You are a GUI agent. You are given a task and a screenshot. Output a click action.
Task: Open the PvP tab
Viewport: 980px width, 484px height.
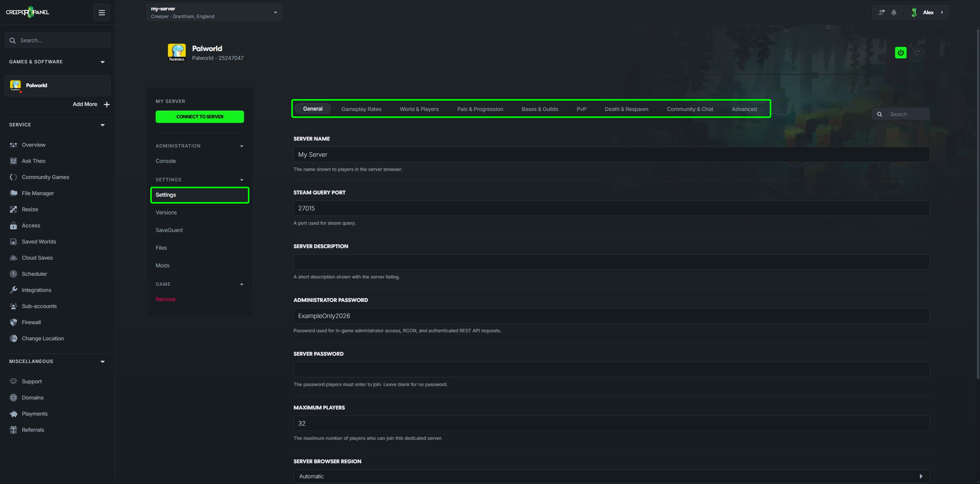[x=581, y=109]
